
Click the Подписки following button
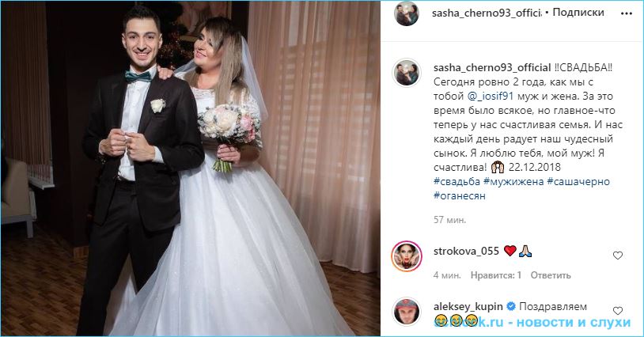(578, 13)
